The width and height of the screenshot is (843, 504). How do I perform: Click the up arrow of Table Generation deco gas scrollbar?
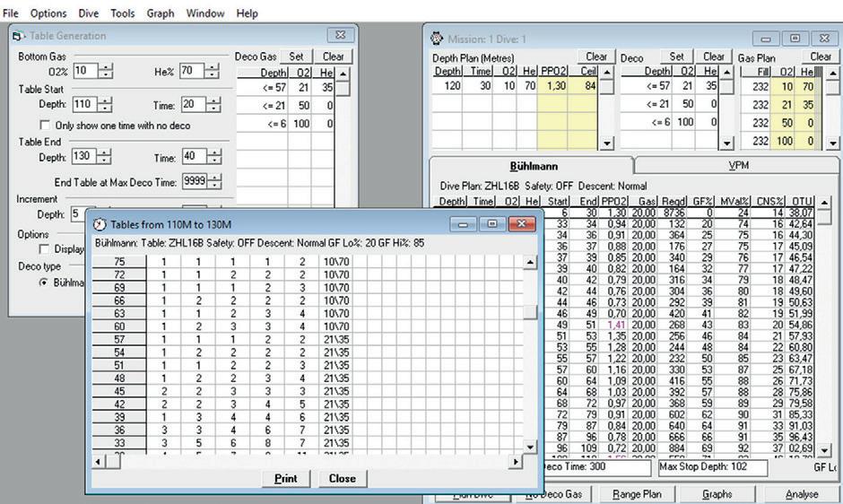[x=343, y=73]
